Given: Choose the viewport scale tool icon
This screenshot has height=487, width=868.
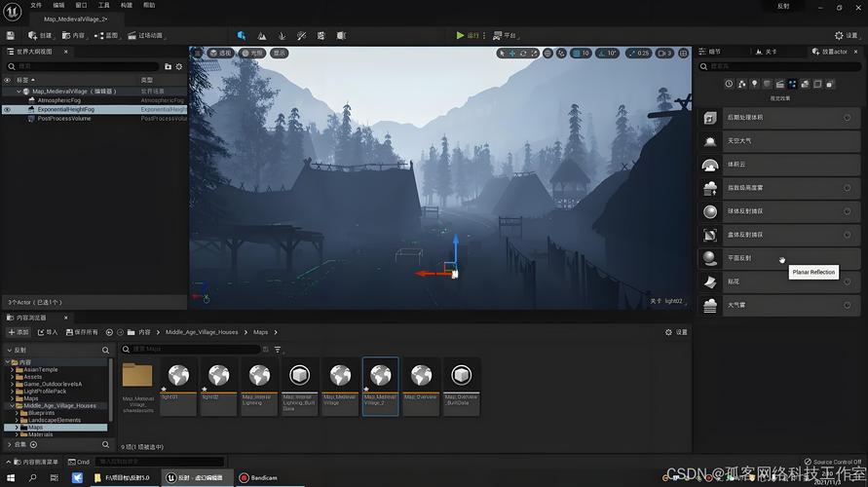Looking at the screenshot, I should 534,54.
